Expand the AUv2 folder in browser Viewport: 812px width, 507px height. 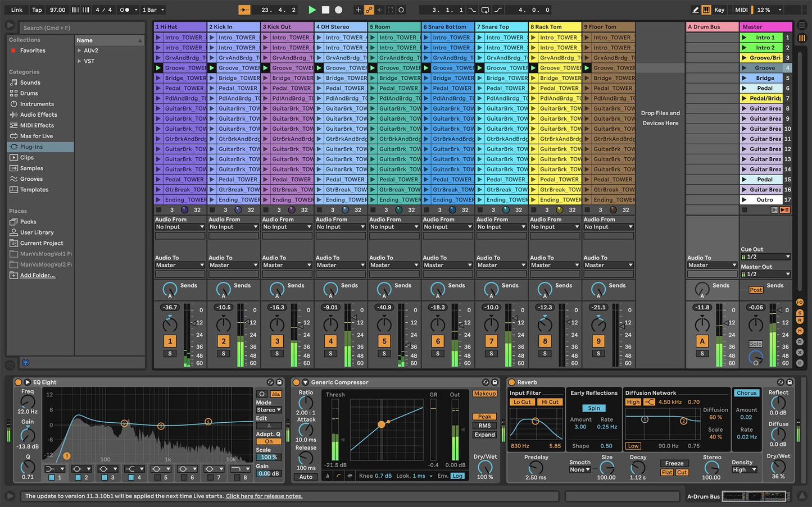80,51
